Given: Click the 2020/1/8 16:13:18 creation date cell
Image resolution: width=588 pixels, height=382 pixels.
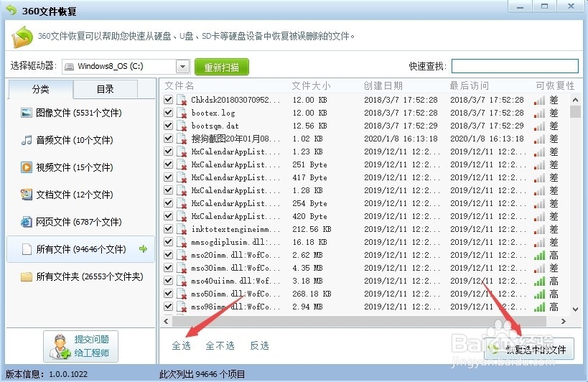Looking at the screenshot, I should pos(401,139).
